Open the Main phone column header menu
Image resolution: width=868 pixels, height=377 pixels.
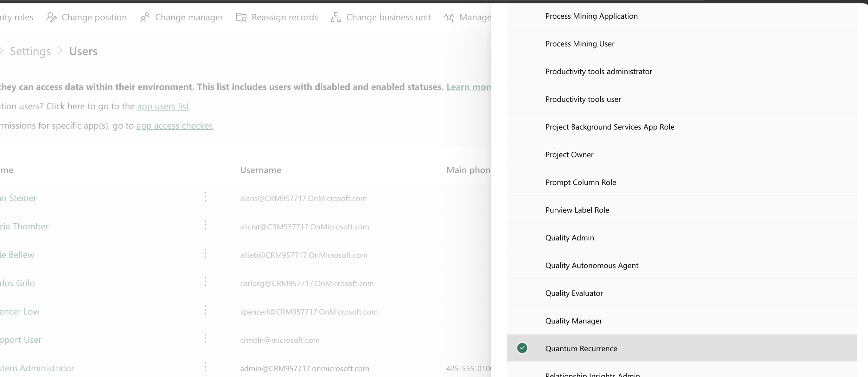[x=468, y=170]
